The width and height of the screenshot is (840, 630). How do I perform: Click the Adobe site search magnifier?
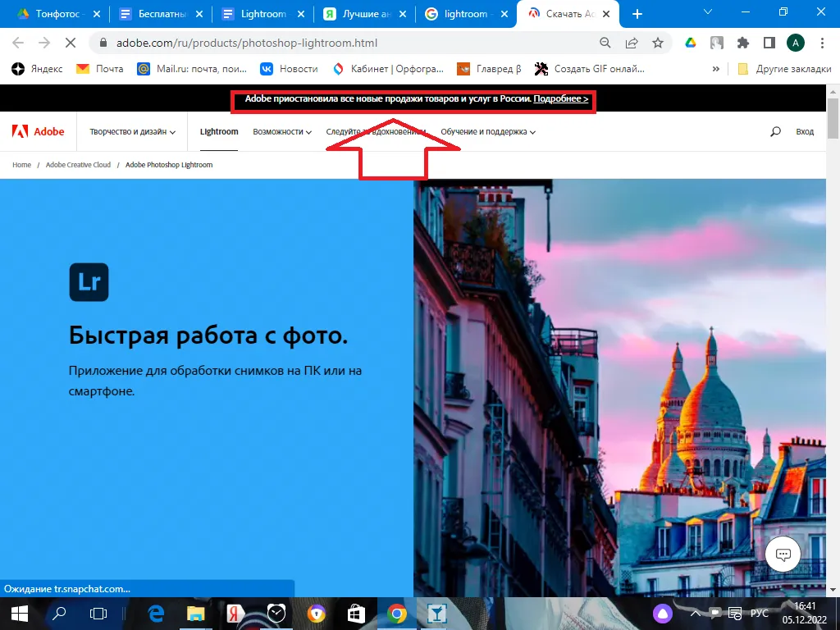(x=775, y=131)
